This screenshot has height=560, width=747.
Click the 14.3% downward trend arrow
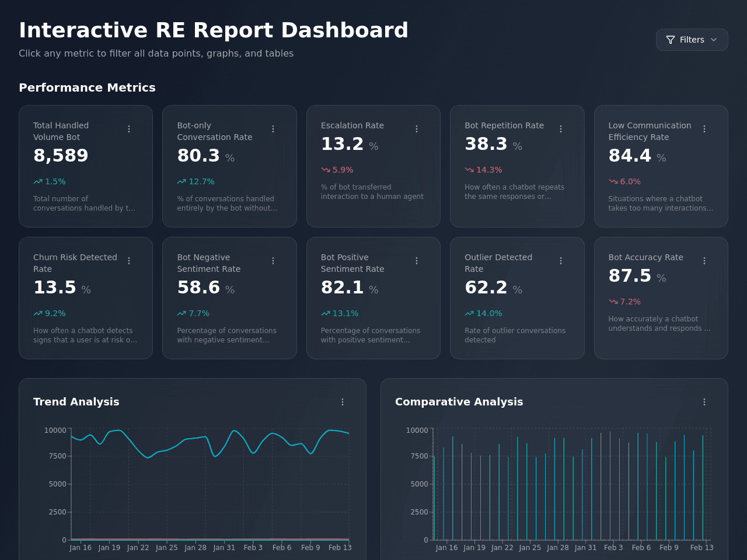point(469,170)
